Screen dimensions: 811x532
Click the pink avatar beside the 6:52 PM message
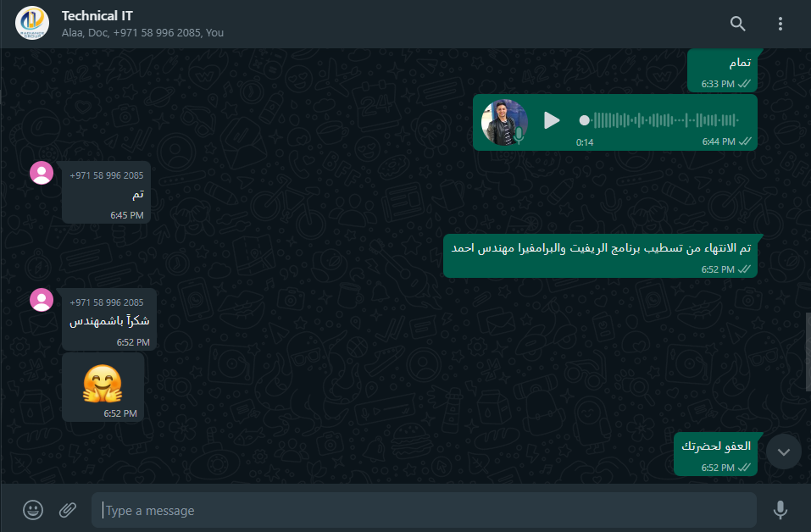pyautogui.click(x=42, y=300)
